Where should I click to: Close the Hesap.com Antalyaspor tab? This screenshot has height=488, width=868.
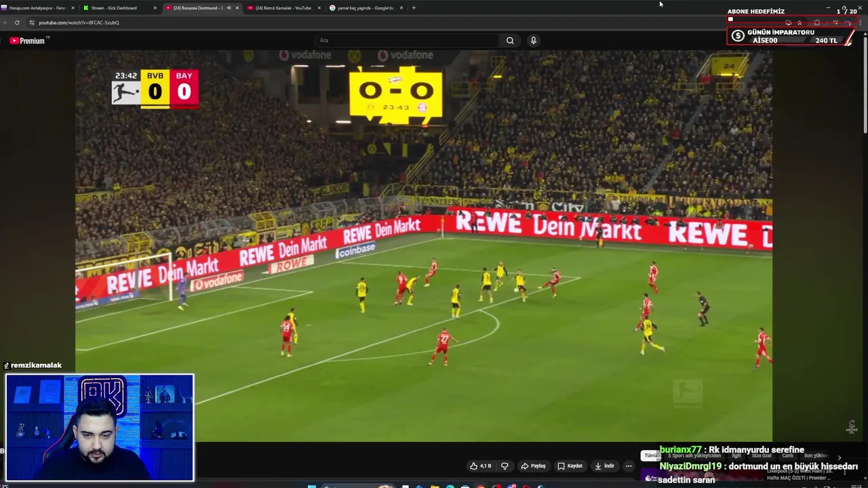tap(73, 8)
